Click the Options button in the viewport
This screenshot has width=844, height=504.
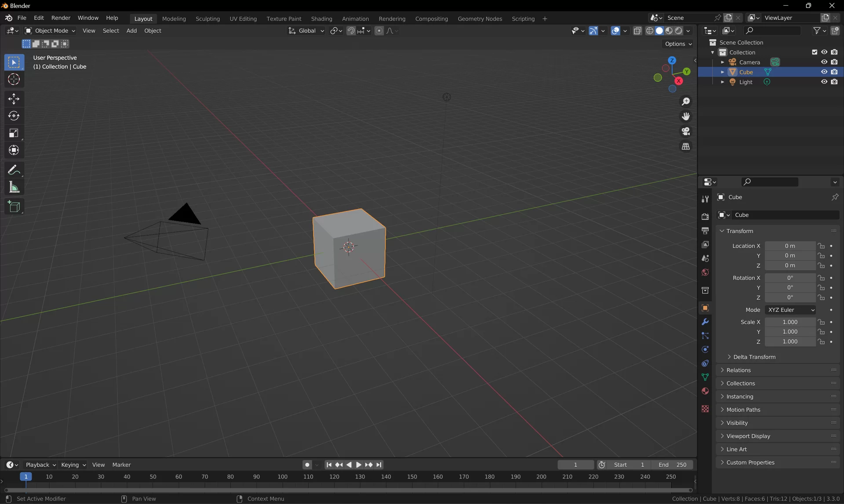678,44
